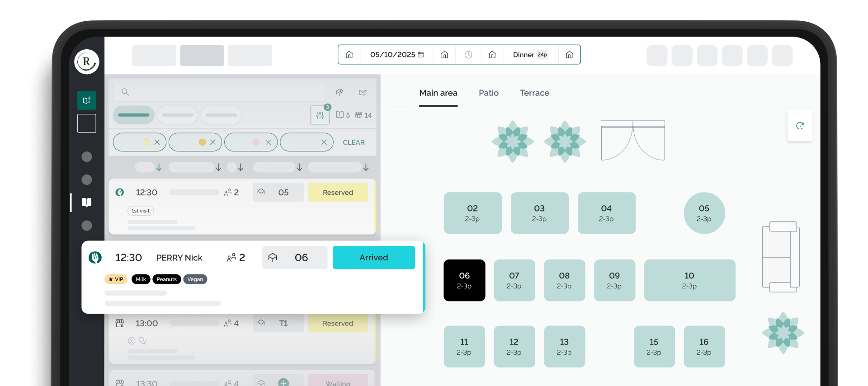
Task: Click the restaurant logo in sidebar
Action: [87, 61]
